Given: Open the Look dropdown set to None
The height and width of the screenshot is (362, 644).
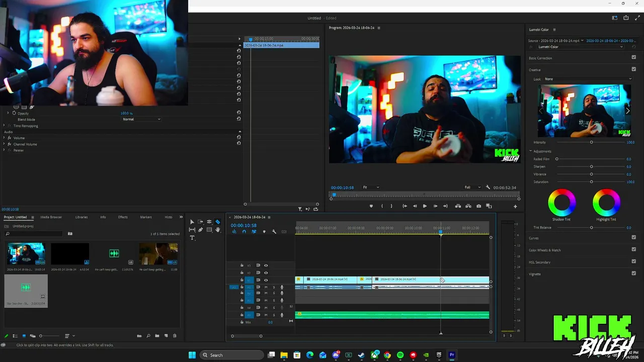Looking at the screenshot, I should click(x=588, y=79).
